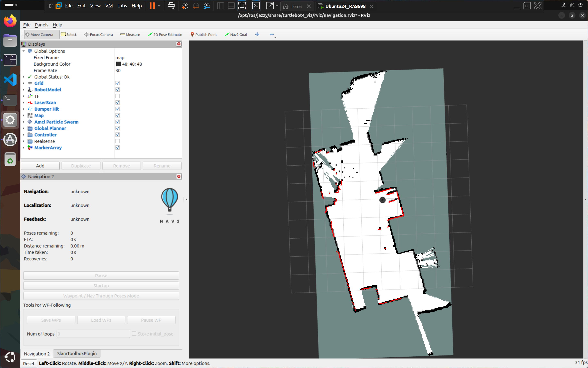Open the RViz File menu
The height and width of the screenshot is (368, 588).
click(x=27, y=25)
